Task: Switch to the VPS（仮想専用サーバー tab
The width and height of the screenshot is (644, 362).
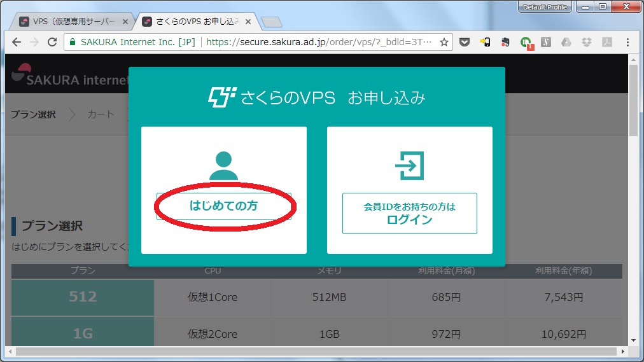Action: click(74, 22)
